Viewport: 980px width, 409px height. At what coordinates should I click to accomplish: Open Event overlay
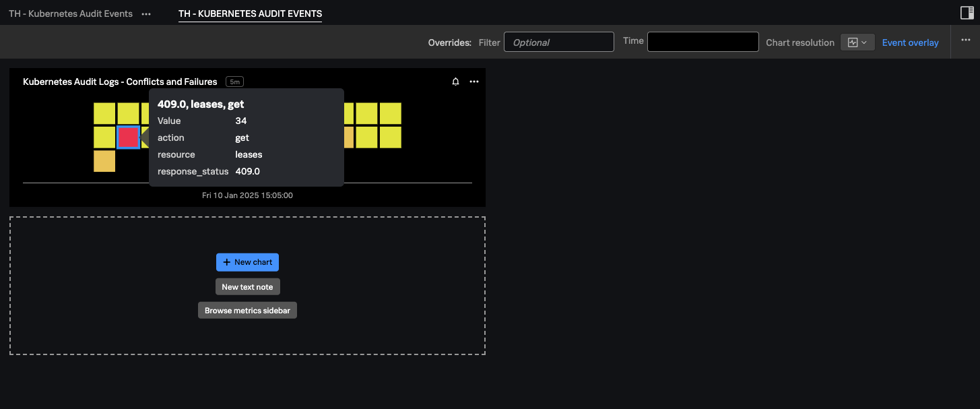[910, 42]
